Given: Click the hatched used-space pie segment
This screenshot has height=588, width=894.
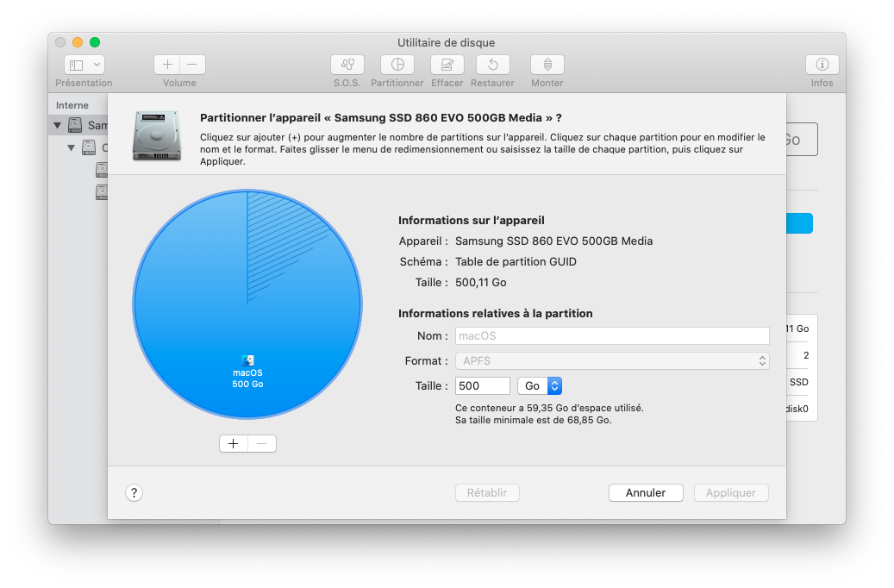Looking at the screenshot, I should tap(279, 240).
